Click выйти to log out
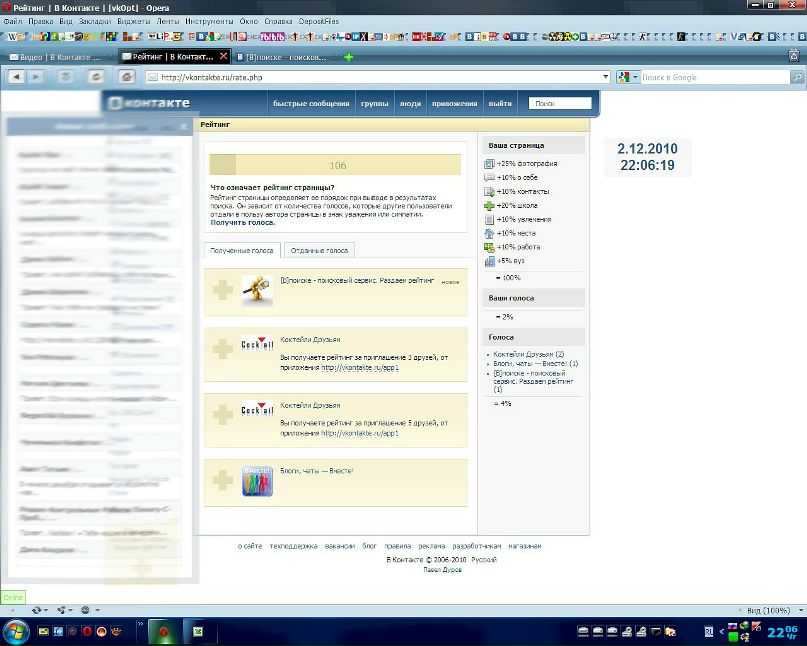Image resolution: width=807 pixels, height=646 pixels. 500,103
